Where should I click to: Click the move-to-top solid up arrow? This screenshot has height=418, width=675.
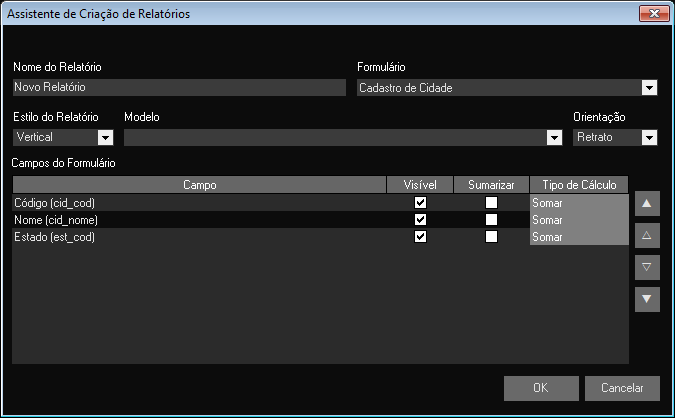tap(647, 204)
